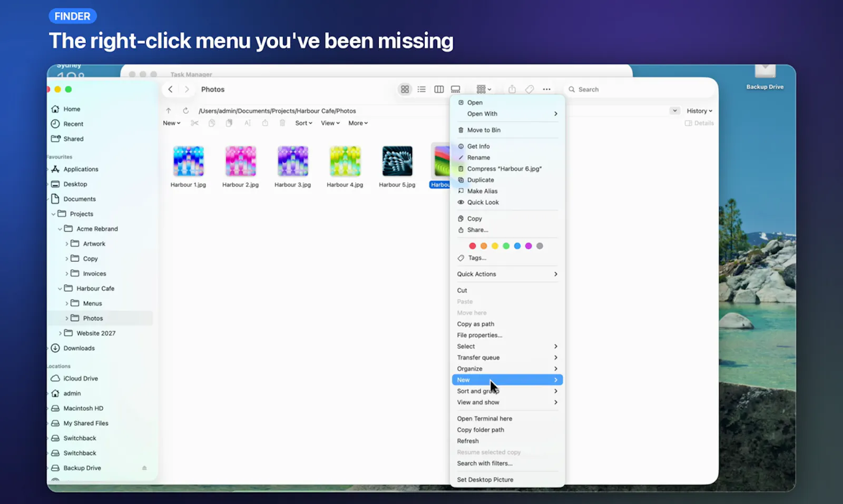
Task: Collapse the Acme Rebrand folder
Action: [60, 229]
